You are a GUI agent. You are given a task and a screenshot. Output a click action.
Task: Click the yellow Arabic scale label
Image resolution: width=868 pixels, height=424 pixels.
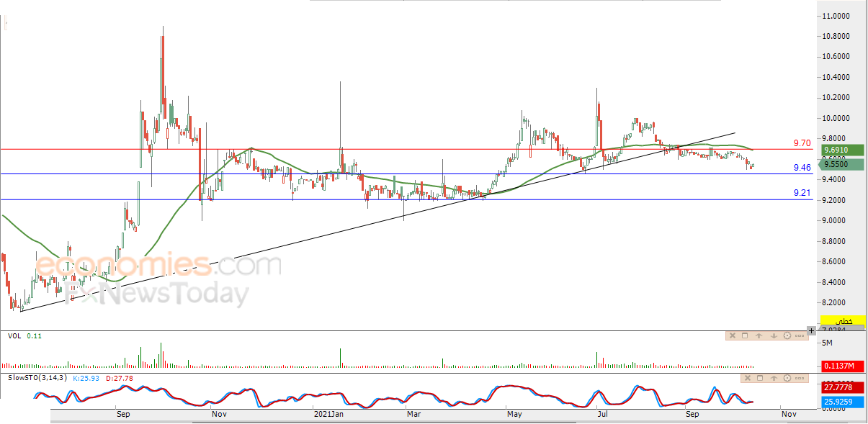pos(843,321)
